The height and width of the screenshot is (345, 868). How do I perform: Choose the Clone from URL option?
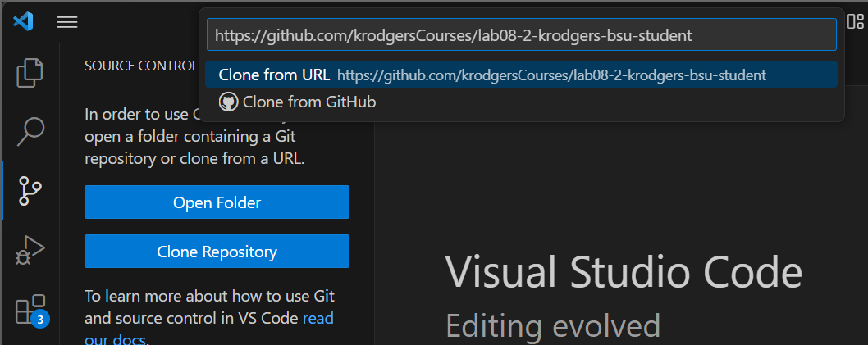pos(274,75)
